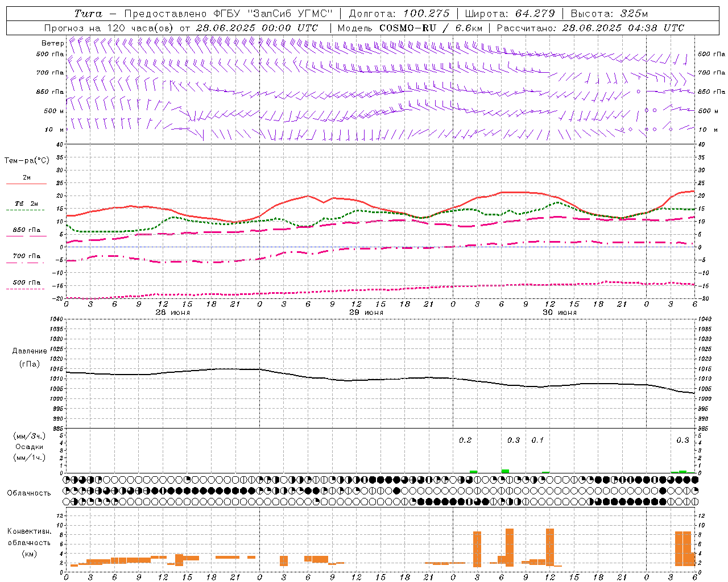Viewport: 728px width, 582px height.
Task: Select the date label "28 июня"
Action: click(173, 313)
